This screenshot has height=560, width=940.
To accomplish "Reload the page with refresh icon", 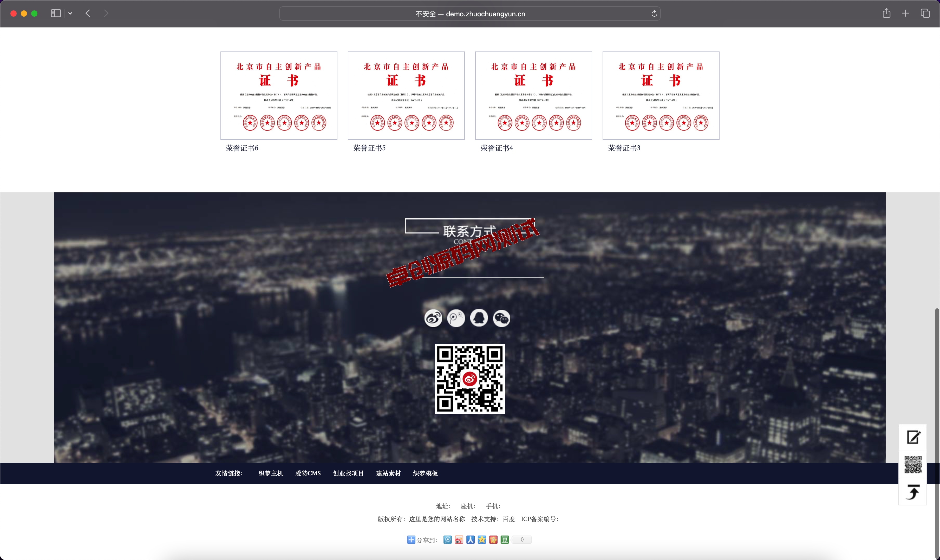I will pyautogui.click(x=654, y=14).
